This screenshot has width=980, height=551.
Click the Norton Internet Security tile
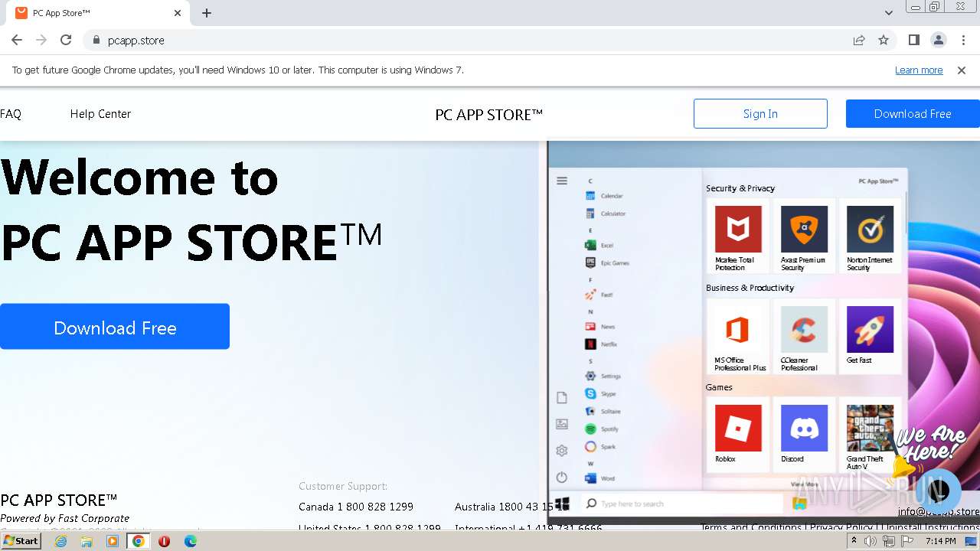(x=870, y=237)
